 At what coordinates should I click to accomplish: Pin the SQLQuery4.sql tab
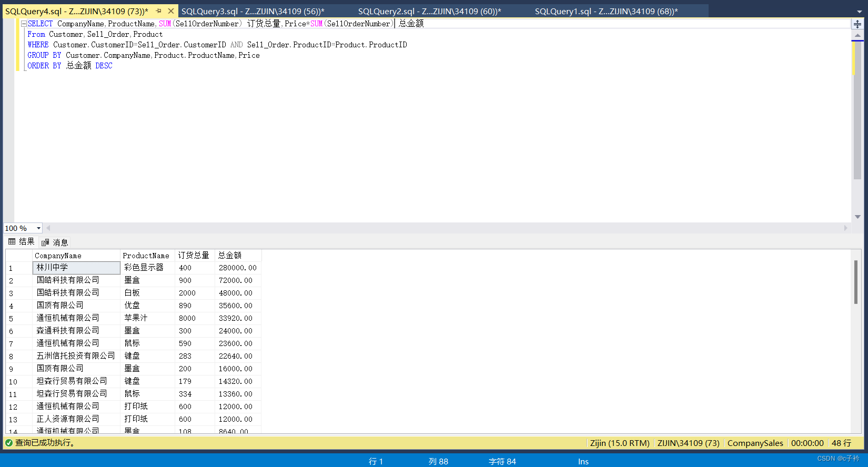click(x=158, y=11)
